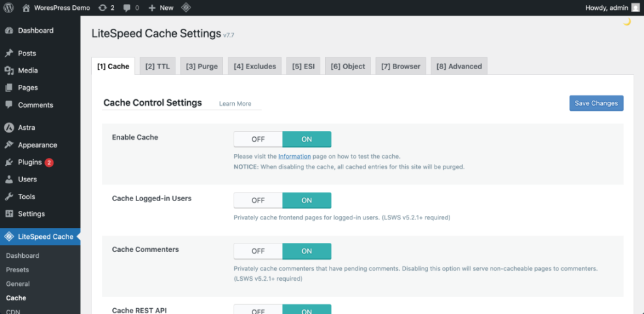Turn Cache Commenters OFF
Screen dimensions: 644x314
tap(258, 251)
